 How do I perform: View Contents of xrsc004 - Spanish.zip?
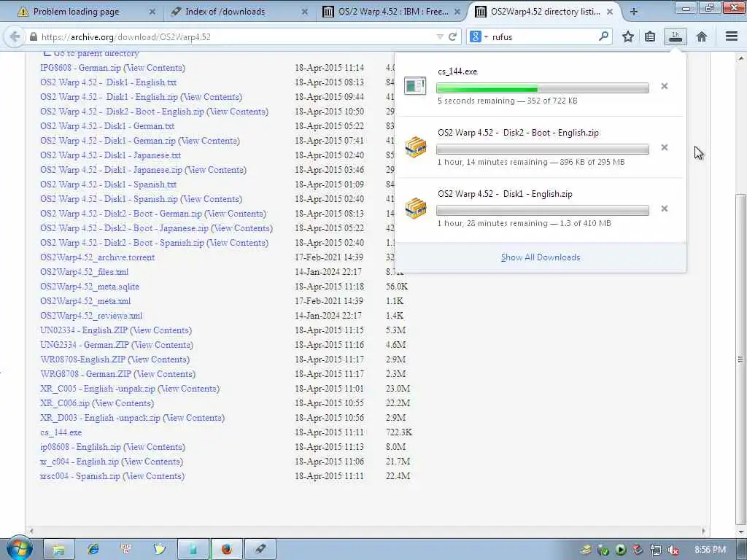153,475
